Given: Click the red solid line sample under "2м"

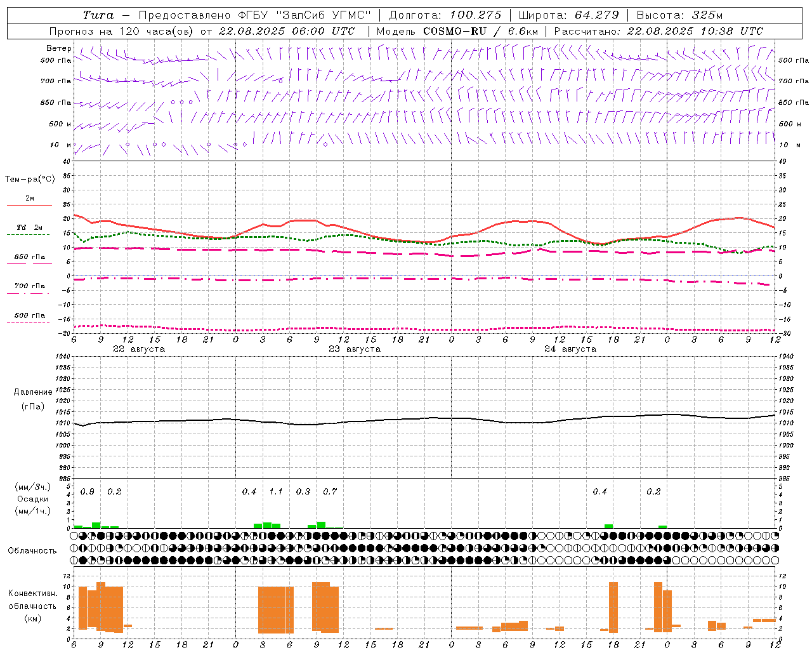Looking at the screenshot, I should click(x=29, y=205).
